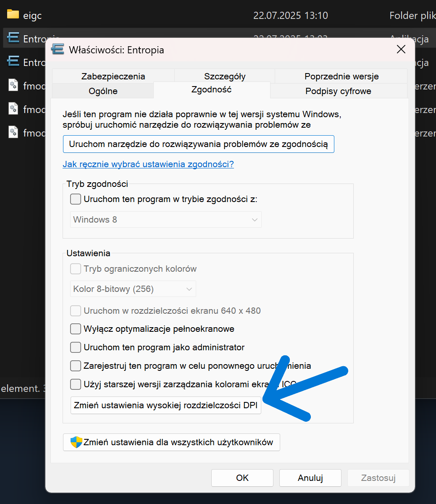Click Zmień ustawienia wysokiej rozdzielczości DPI

pos(166,405)
